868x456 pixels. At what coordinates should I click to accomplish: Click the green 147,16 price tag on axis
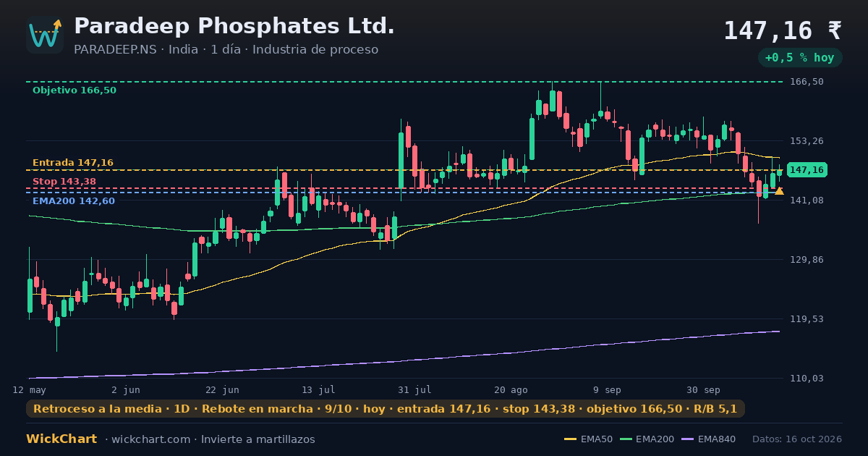(x=807, y=170)
